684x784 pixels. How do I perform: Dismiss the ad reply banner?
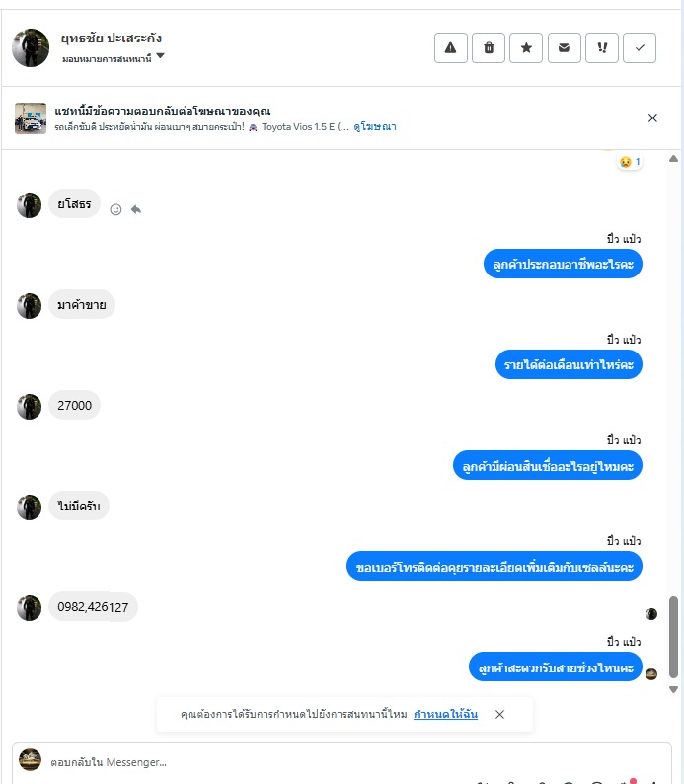(x=652, y=118)
